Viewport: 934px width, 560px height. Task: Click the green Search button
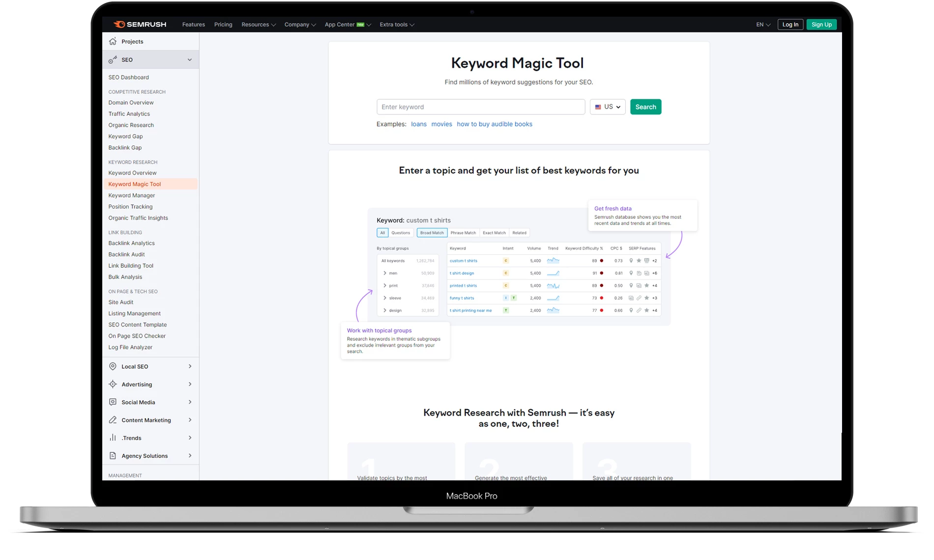pyautogui.click(x=645, y=107)
